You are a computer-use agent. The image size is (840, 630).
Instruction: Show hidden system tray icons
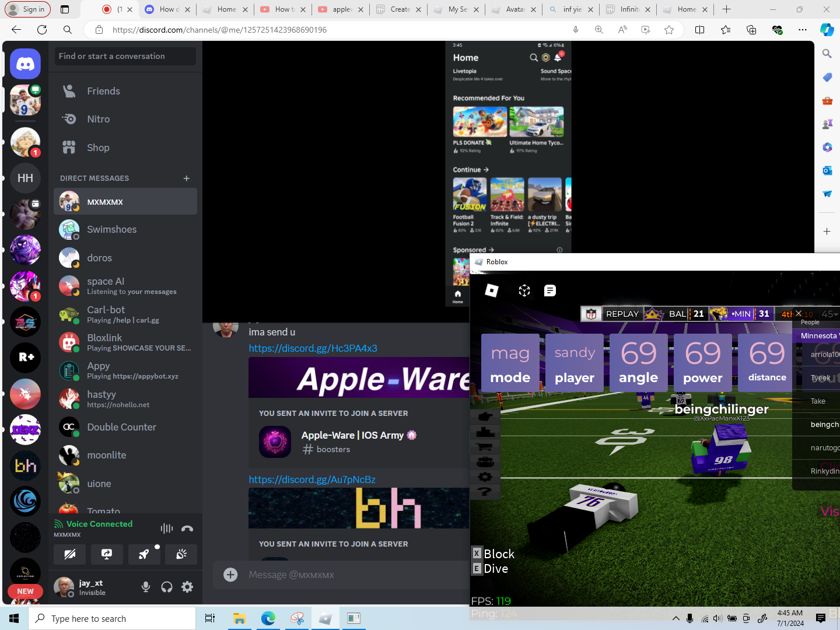tap(676, 618)
